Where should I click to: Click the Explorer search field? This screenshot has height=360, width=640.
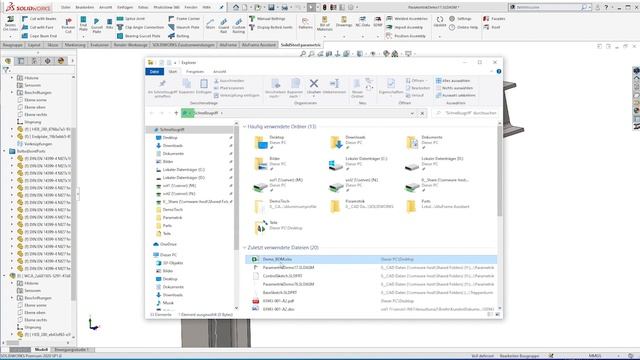point(466,113)
